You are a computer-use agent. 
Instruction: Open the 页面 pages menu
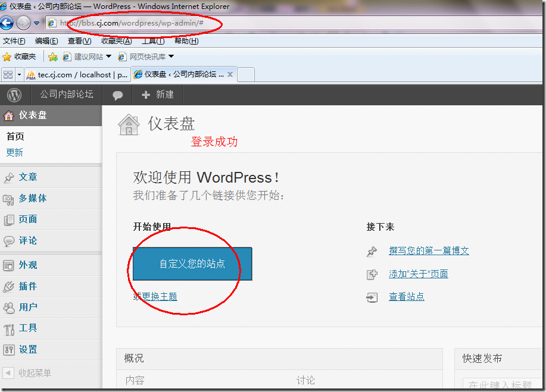tap(28, 219)
